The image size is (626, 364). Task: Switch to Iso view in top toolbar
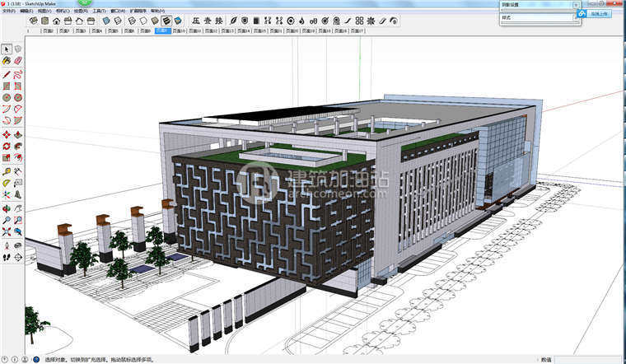click(x=34, y=21)
